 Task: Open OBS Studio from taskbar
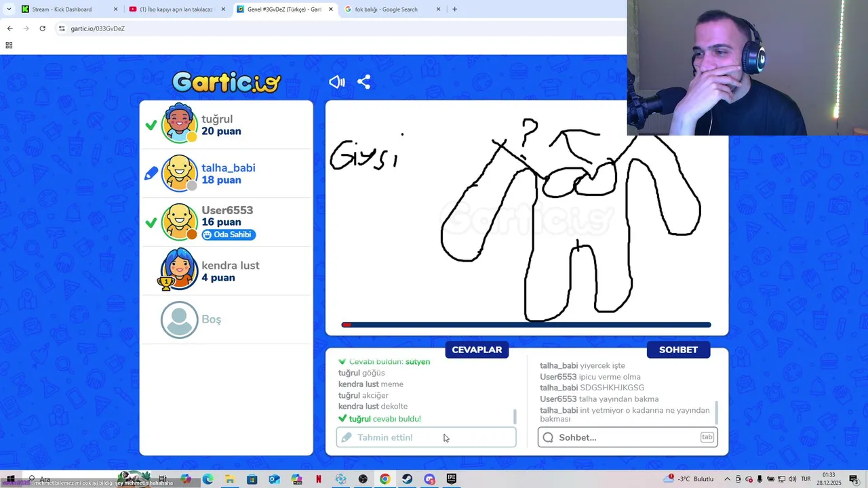pyautogui.click(x=363, y=479)
